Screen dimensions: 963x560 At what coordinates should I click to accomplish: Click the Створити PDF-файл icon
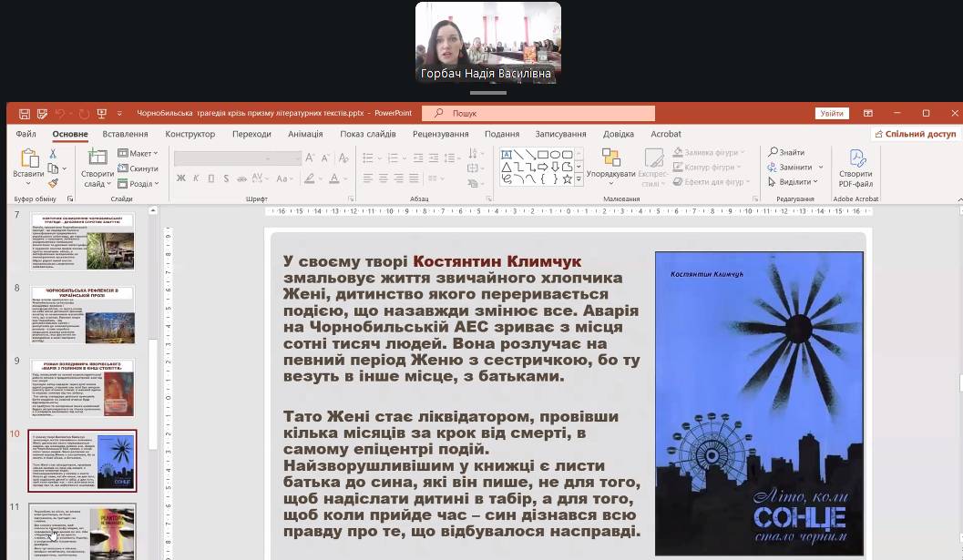[x=855, y=168]
